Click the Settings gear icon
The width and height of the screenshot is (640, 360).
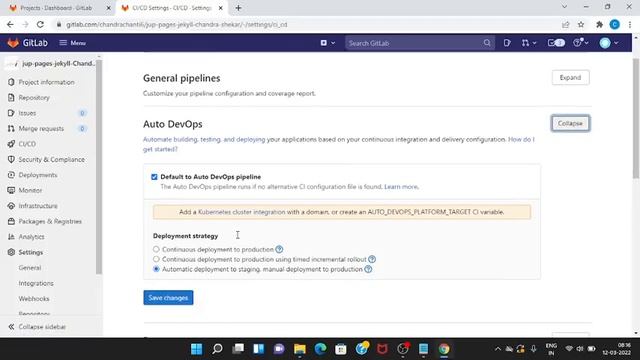click(11, 252)
